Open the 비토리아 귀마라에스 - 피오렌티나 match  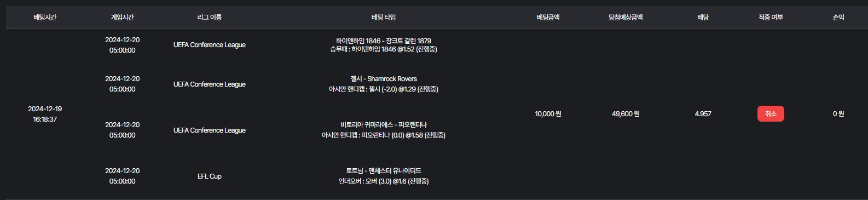pyautogui.click(x=383, y=125)
